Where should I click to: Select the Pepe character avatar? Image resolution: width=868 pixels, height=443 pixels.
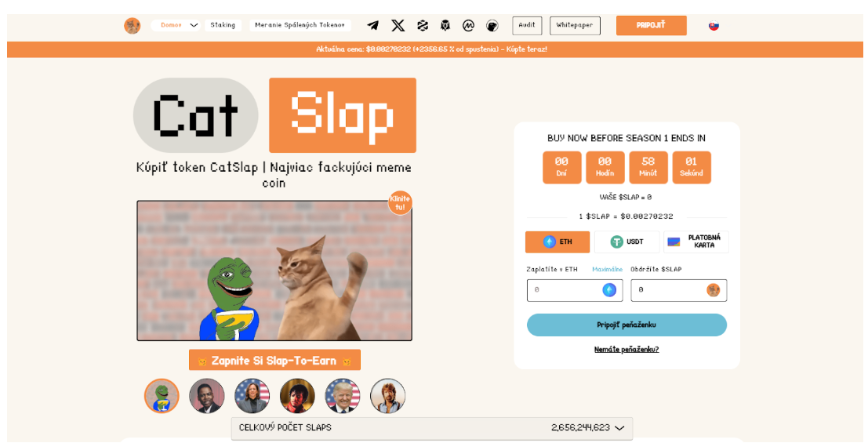162,396
